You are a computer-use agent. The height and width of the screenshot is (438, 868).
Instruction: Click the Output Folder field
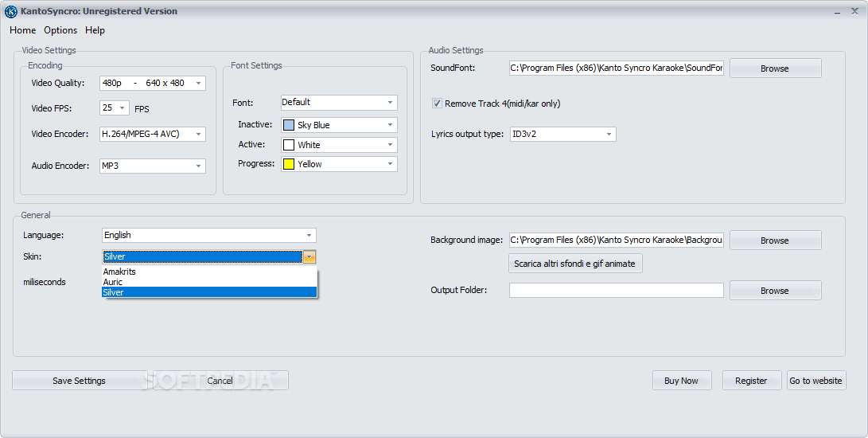pyautogui.click(x=616, y=290)
